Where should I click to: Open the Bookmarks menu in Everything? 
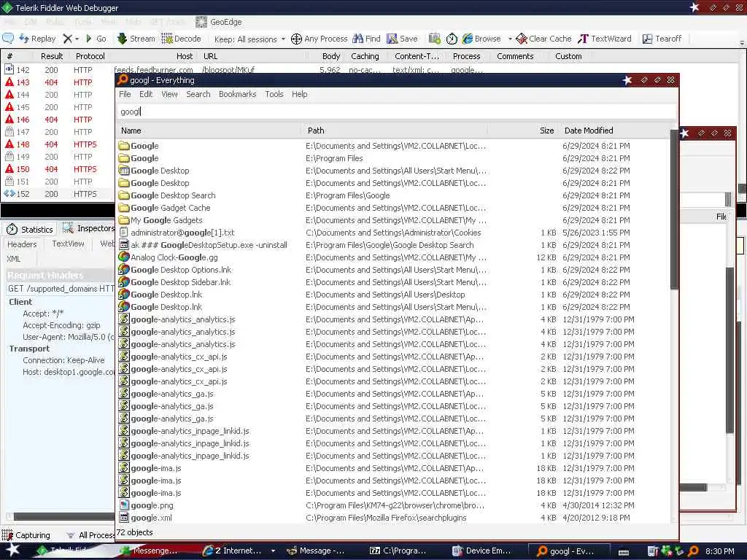click(237, 94)
